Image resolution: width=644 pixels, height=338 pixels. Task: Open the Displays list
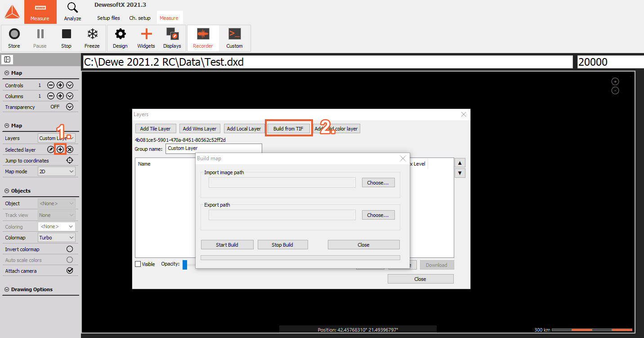172,38
